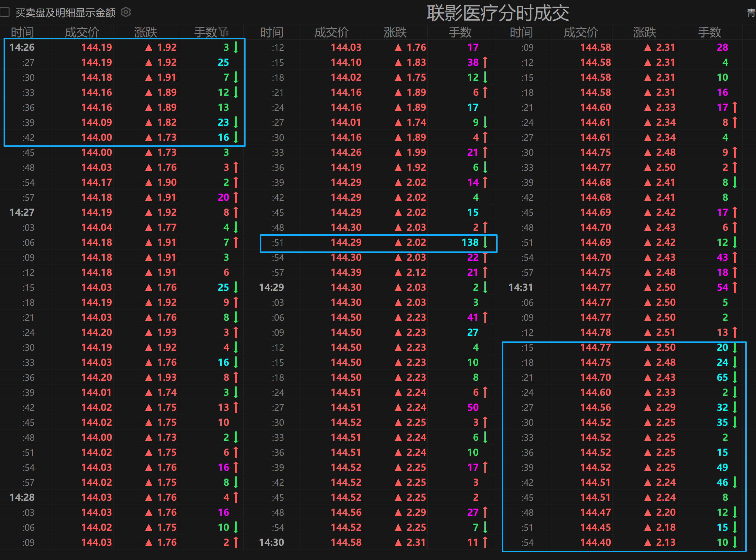756x560 pixels.
Task: Select the 14:26 trade row at 144.19
Action: tap(96, 47)
